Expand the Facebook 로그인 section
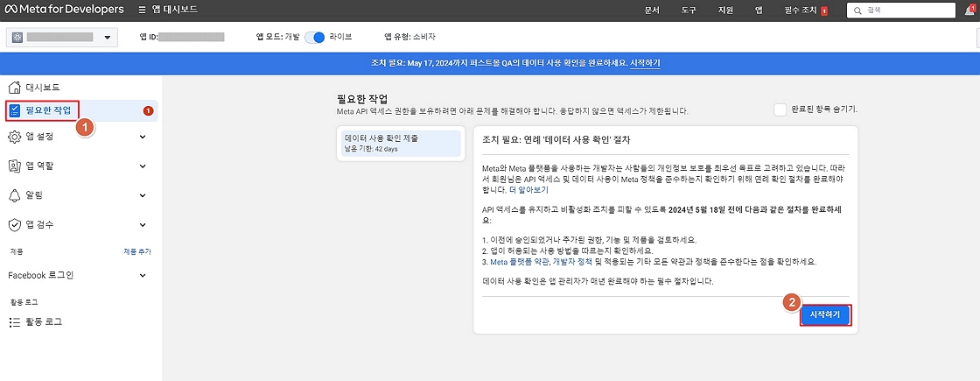 tap(143, 275)
